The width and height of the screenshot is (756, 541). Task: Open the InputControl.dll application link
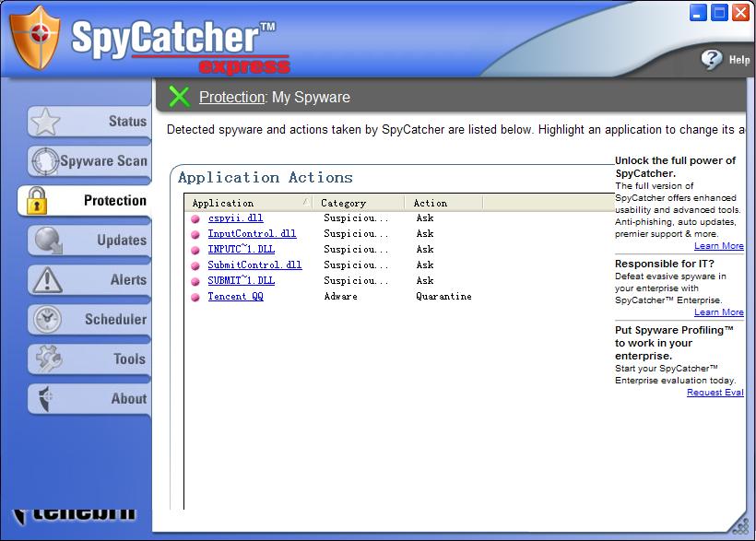click(252, 233)
